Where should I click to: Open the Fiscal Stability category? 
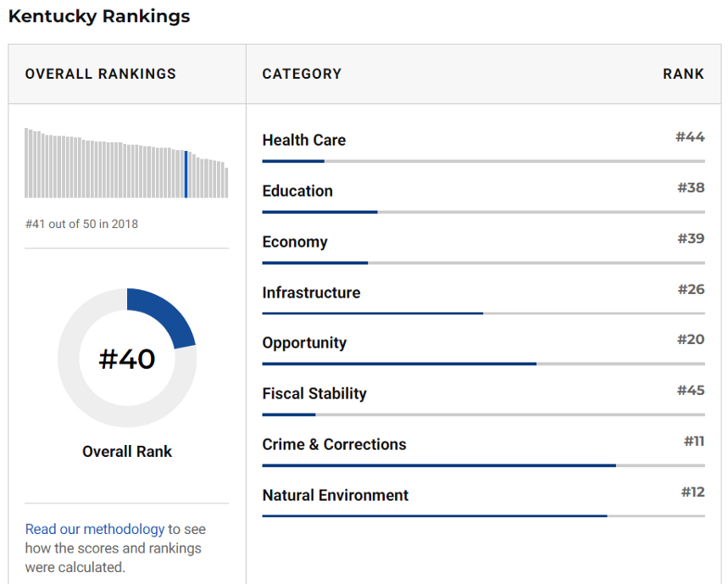pos(314,393)
